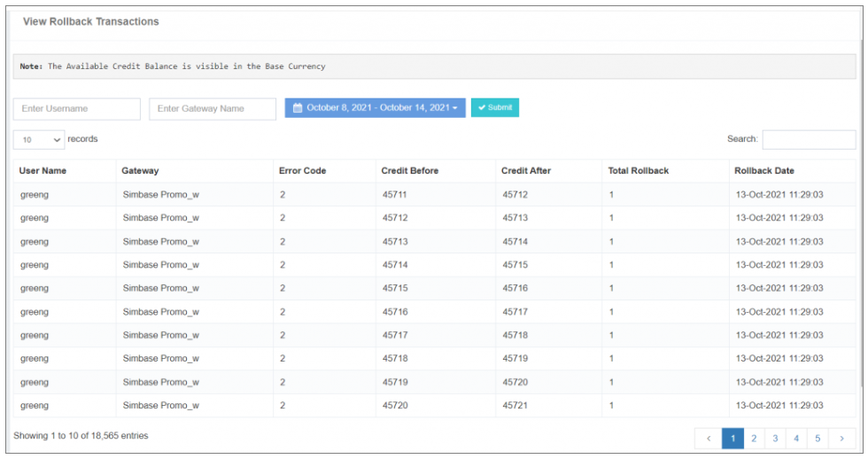Click into Enter Gateway Name field
Viewport: 868px width, 459px height.
[x=213, y=109]
